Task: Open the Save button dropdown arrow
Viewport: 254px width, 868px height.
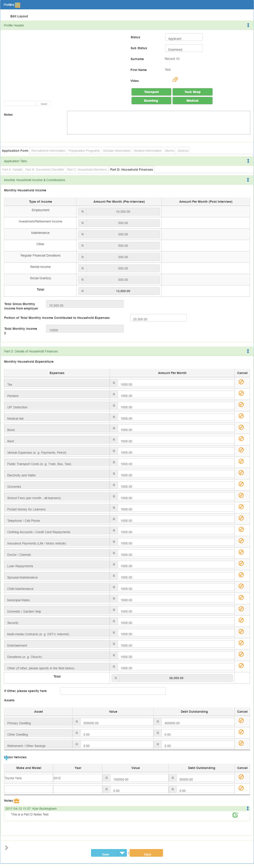Action: tap(122, 853)
